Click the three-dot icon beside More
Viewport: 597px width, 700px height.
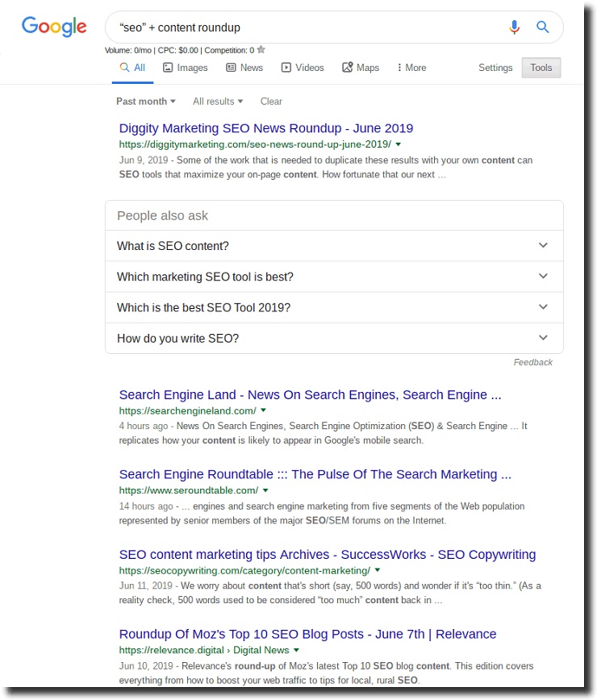tap(399, 68)
